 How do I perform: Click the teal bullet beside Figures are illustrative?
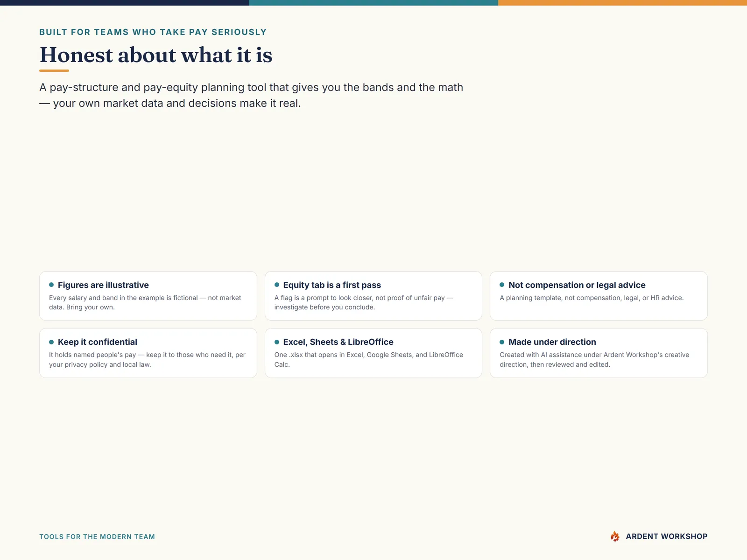click(x=51, y=285)
